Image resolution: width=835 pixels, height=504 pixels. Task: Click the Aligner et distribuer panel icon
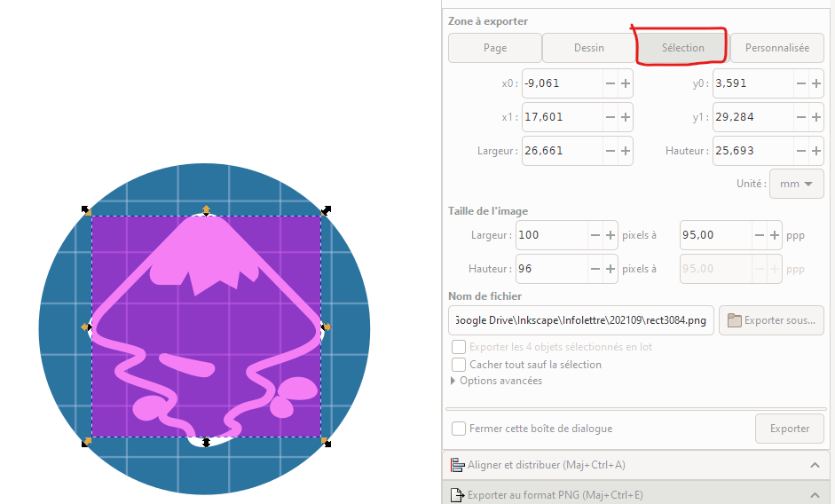pos(458,465)
